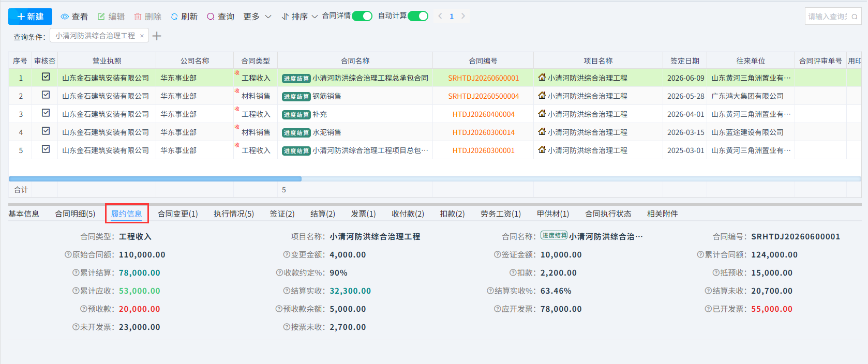Click 签定日期 column header

click(x=685, y=60)
